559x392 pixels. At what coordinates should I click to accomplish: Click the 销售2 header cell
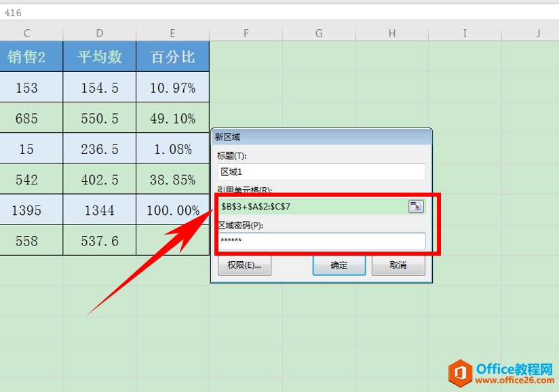click(26, 56)
